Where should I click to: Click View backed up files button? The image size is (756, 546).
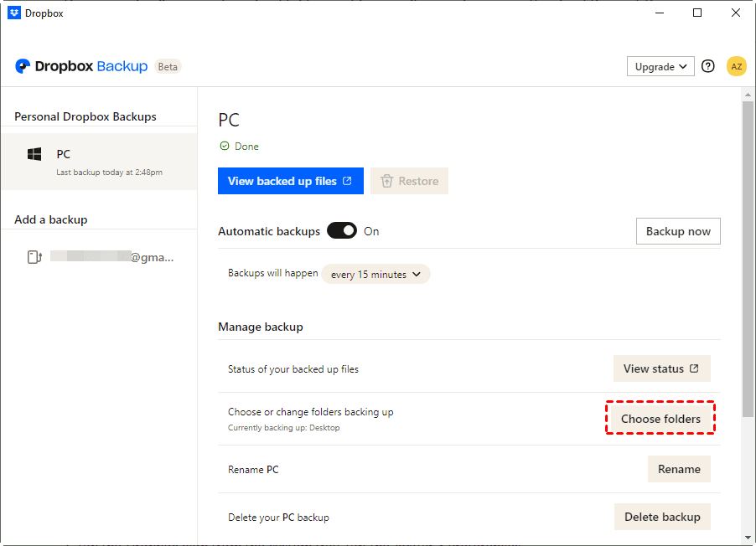click(x=290, y=181)
